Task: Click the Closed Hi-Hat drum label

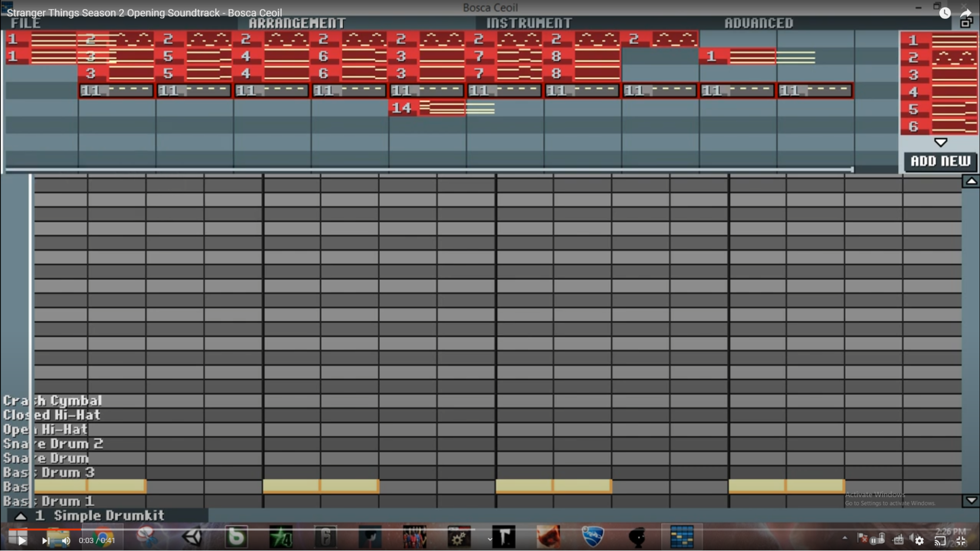Action: click(x=51, y=415)
